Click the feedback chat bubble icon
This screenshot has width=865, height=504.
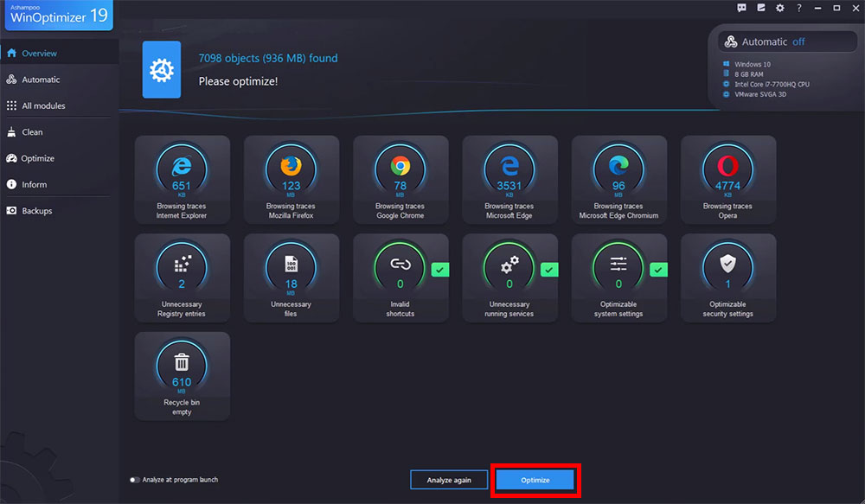[741, 8]
